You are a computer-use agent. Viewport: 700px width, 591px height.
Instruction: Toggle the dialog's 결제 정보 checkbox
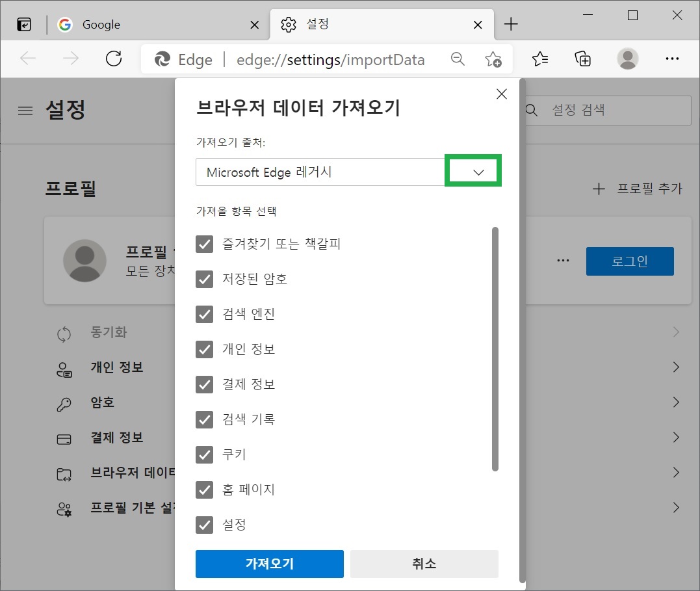(205, 384)
